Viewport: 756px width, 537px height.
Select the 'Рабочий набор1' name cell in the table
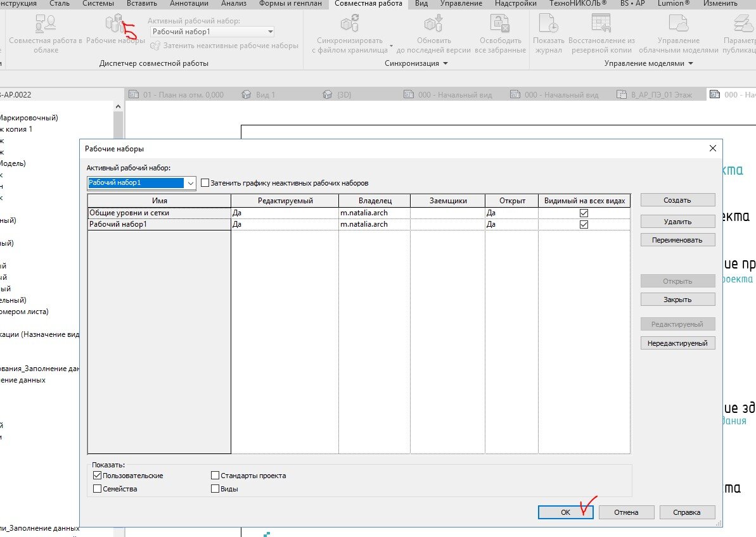159,224
